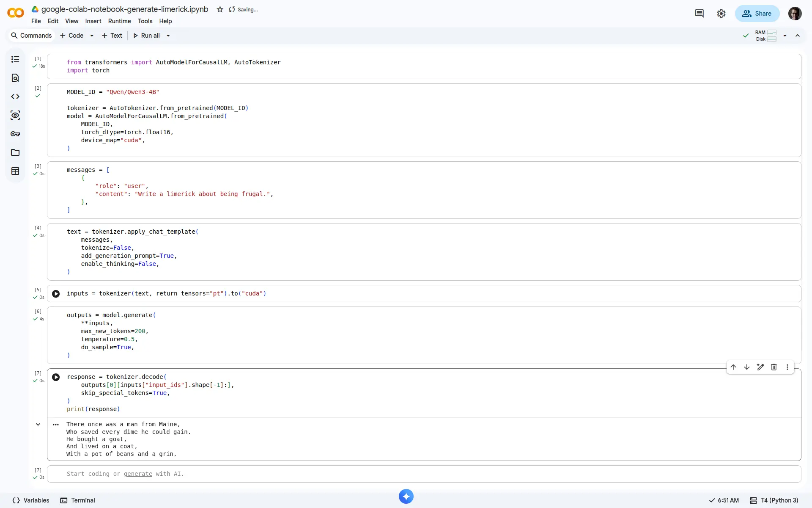This screenshot has width=812, height=508.
Task: Click the generate with AI link
Action: point(138,474)
